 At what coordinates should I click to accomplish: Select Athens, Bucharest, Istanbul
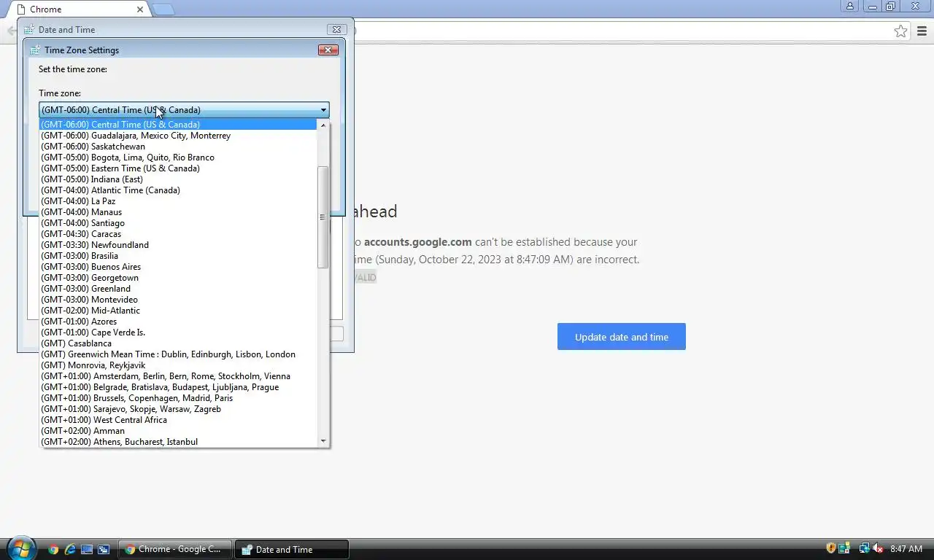178,442
